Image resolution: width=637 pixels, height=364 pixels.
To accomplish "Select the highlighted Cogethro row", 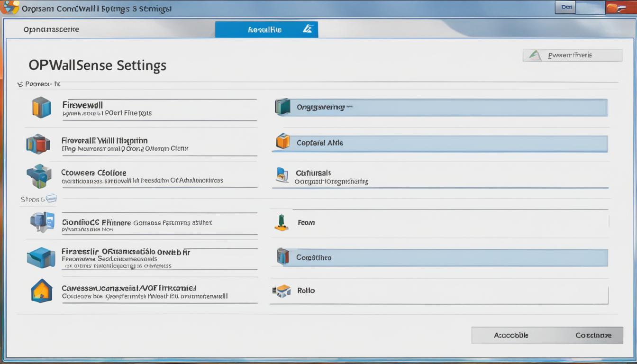I will pyautogui.click(x=439, y=257).
